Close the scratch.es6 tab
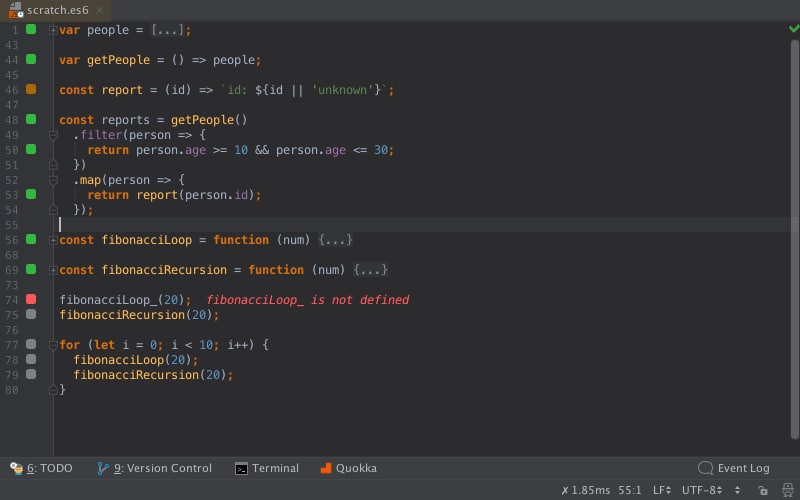 tap(99, 10)
